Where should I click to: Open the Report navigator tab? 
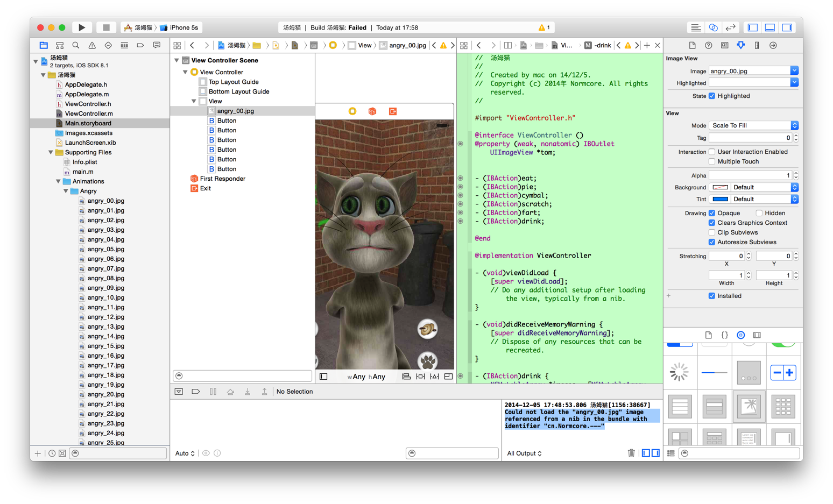point(157,45)
